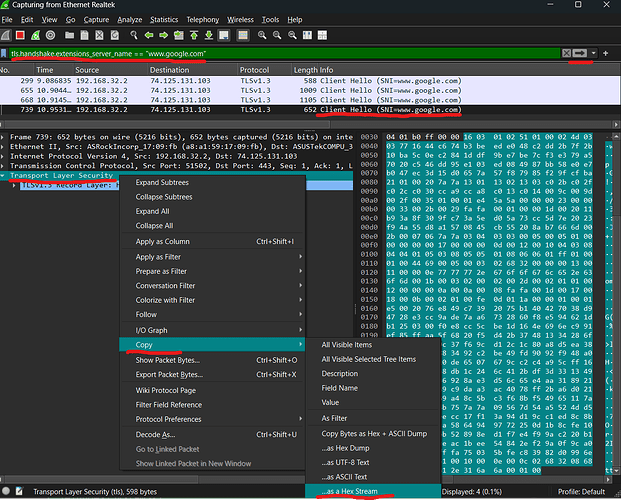The image size is (621, 500).
Task: Go forward in packet history arrow
Action: (x=164, y=35)
